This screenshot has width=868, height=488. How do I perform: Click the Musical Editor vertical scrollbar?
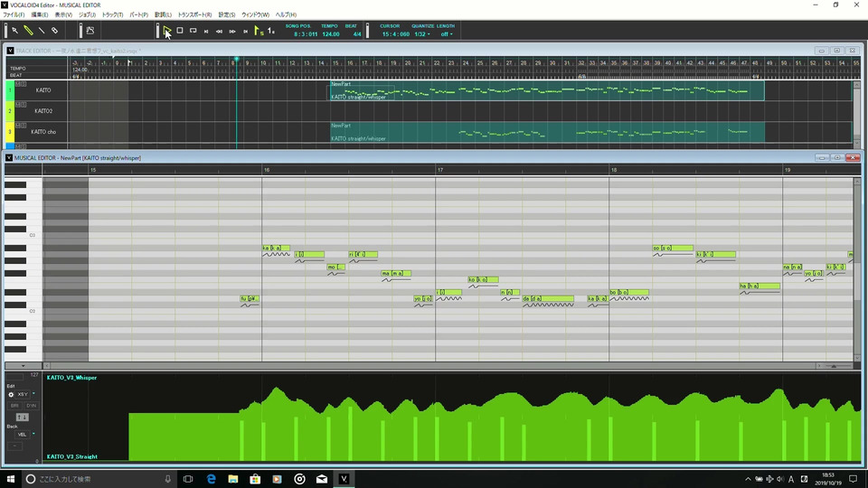857,269
